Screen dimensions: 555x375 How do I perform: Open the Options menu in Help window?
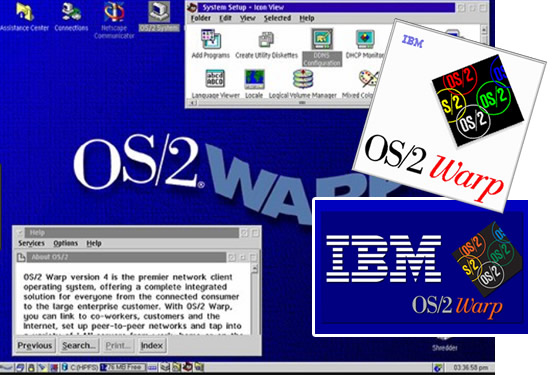[x=65, y=243]
